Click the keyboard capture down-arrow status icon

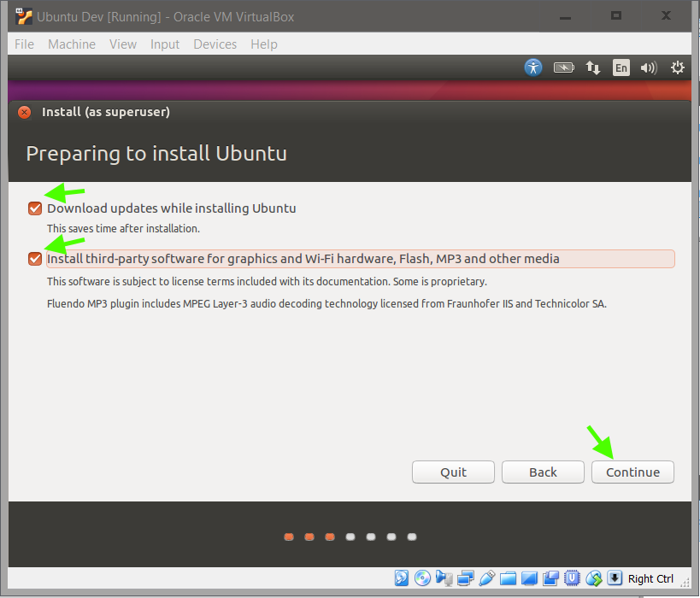pos(615,577)
